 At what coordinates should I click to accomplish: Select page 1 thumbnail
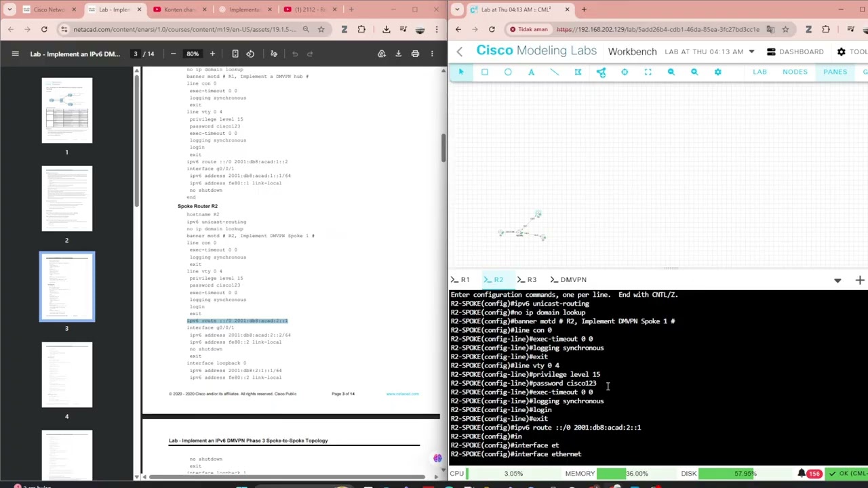[x=66, y=110]
